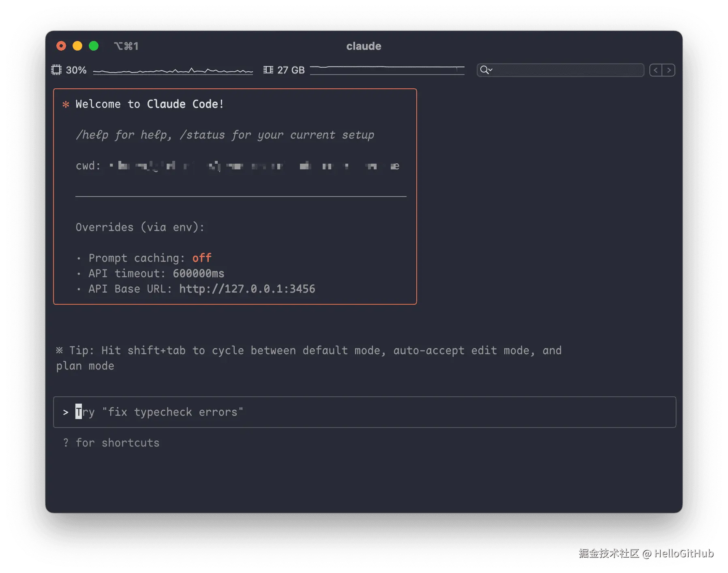Click the memory usage icon
Image resolution: width=728 pixels, height=573 pixels.
click(x=268, y=70)
